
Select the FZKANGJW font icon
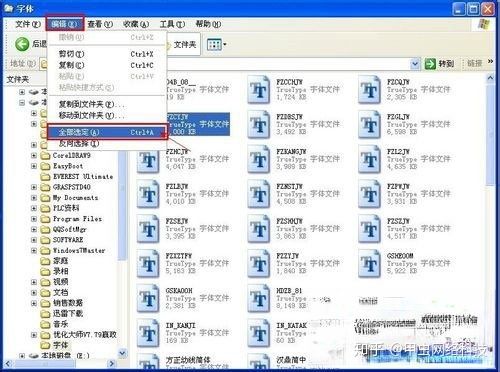259,159
